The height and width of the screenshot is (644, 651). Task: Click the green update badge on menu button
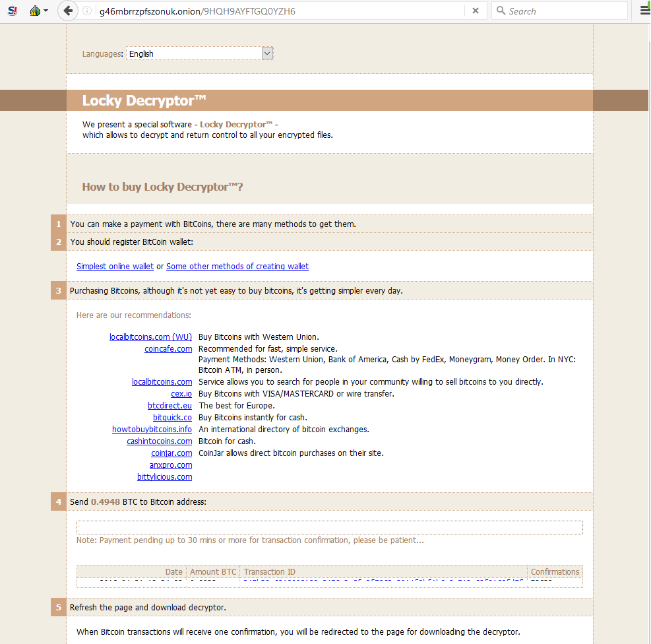click(648, 5)
